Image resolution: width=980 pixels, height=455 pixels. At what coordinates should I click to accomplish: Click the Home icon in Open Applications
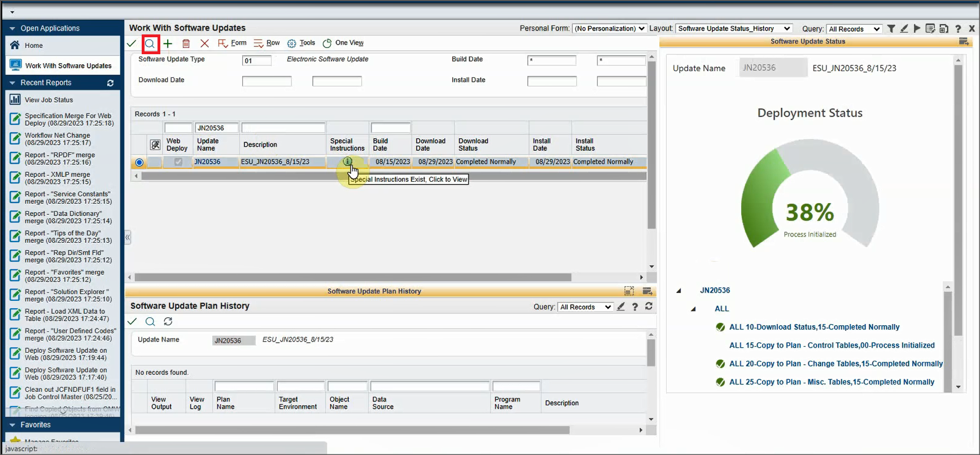point(15,45)
